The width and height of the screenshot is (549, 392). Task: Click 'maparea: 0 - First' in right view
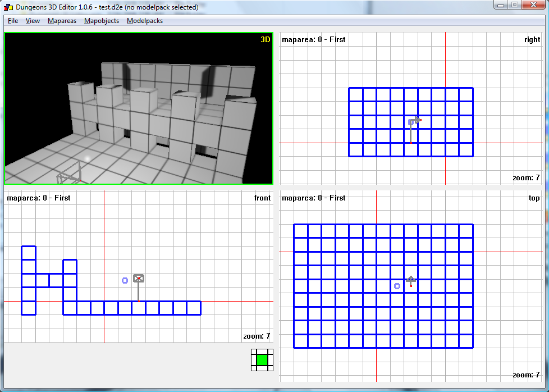coord(314,39)
